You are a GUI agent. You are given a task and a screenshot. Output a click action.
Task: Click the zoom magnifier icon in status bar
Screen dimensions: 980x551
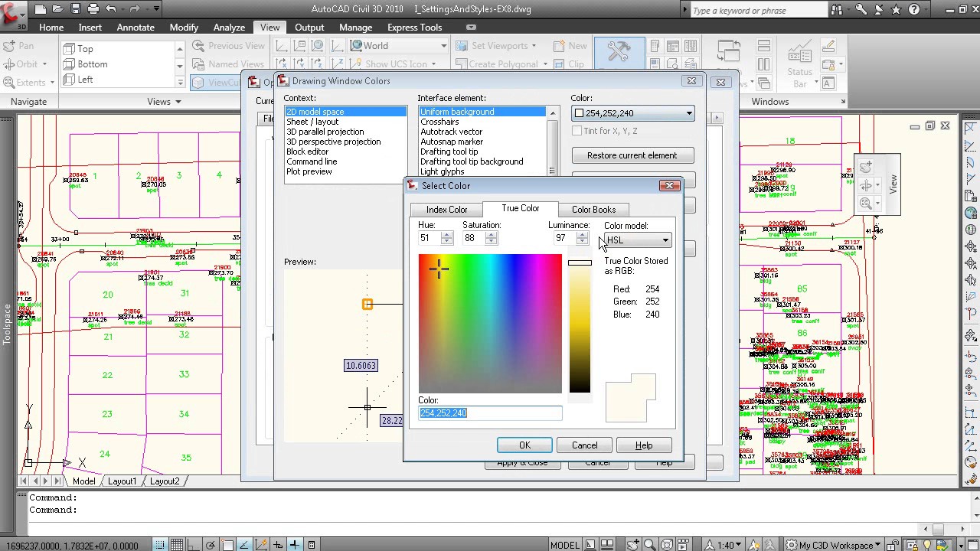click(x=649, y=545)
